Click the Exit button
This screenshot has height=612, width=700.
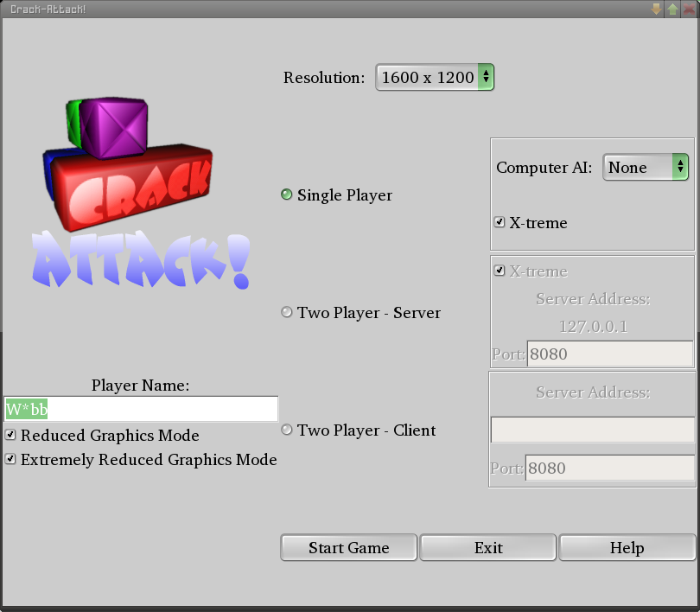tap(488, 548)
